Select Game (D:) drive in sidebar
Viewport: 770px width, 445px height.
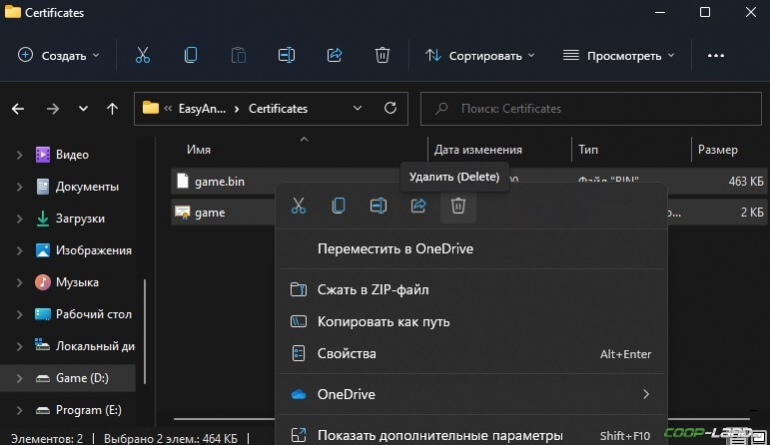coord(81,378)
